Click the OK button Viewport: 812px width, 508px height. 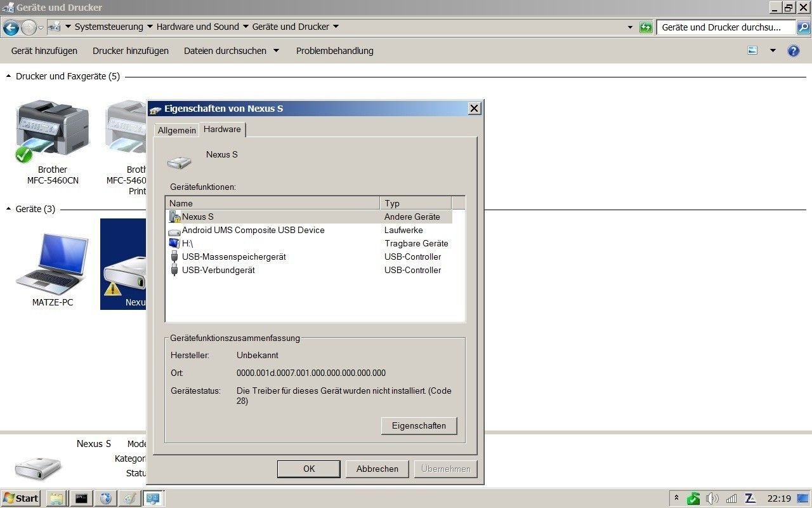tap(309, 469)
